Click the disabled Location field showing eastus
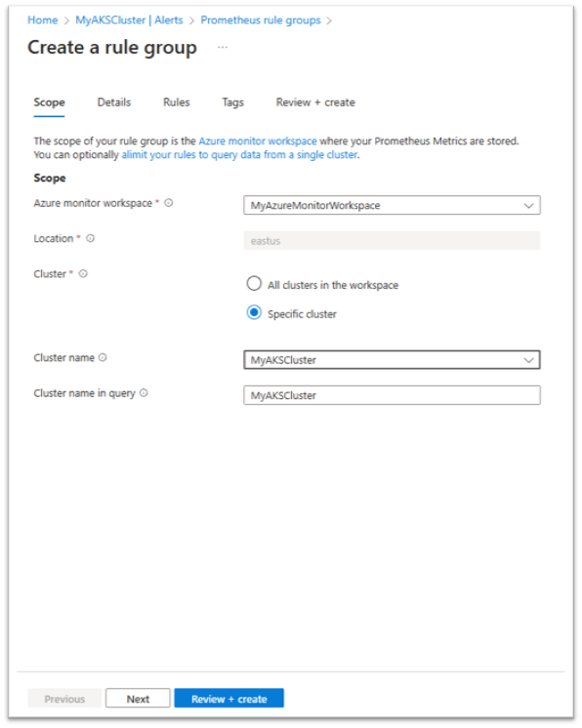 [392, 240]
